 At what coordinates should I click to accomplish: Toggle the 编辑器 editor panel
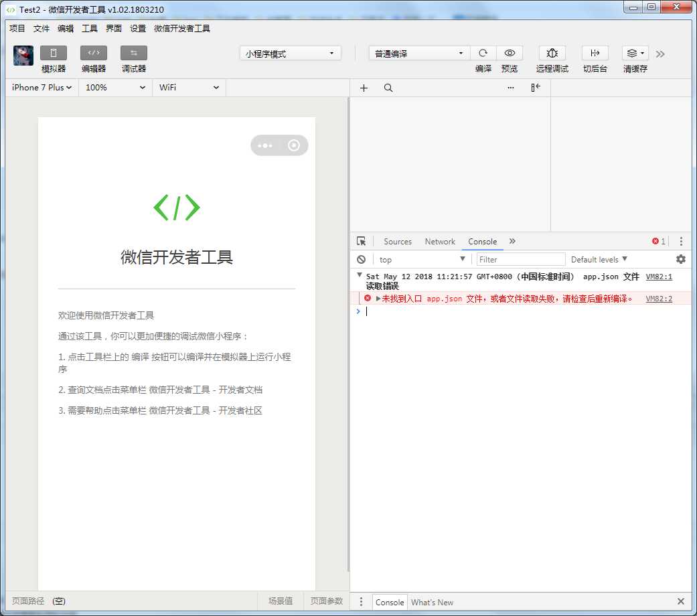(x=93, y=53)
